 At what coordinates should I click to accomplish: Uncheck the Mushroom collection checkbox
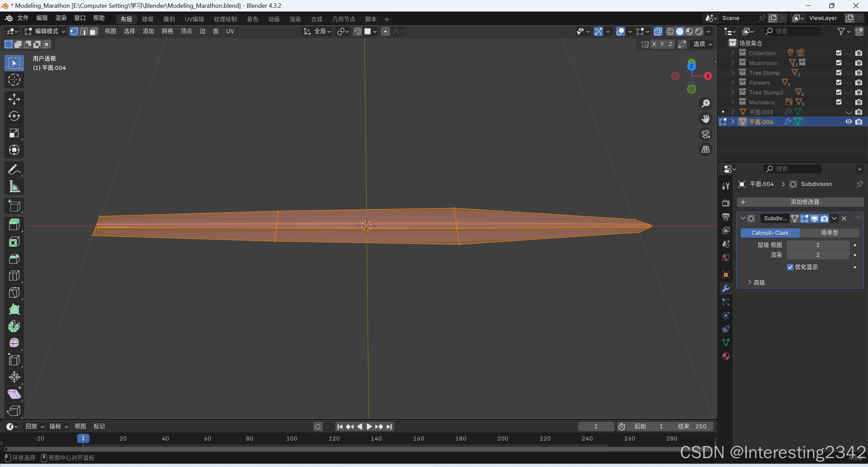click(838, 63)
